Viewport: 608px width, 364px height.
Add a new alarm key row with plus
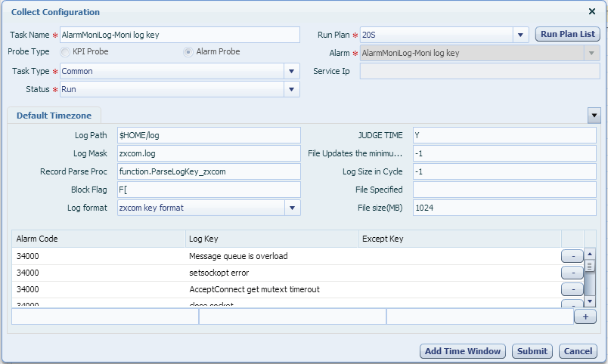pos(585,316)
